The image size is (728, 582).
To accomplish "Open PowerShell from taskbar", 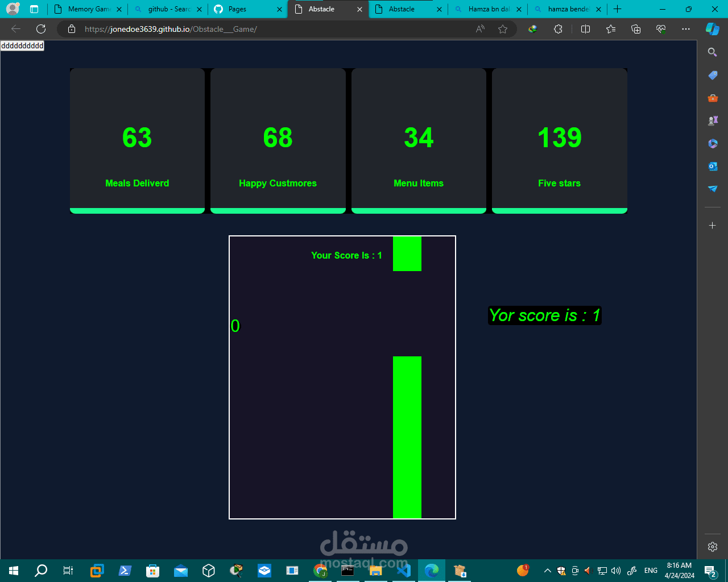I will (x=125, y=571).
